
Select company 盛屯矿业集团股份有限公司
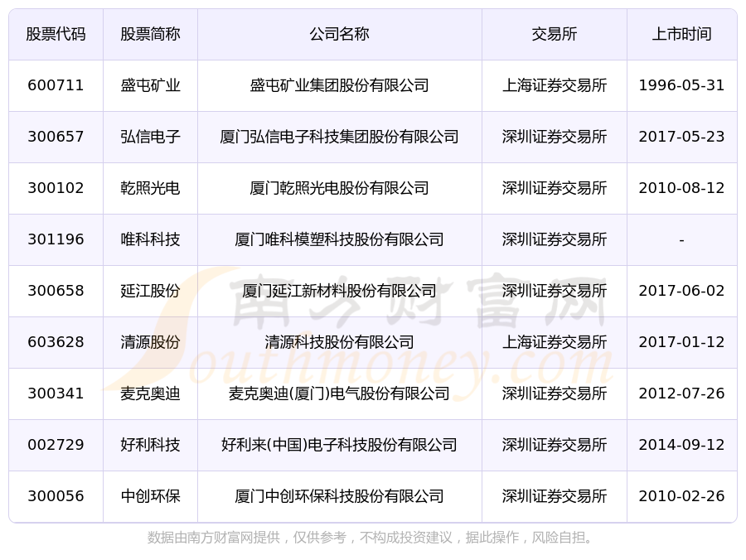point(340,85)
